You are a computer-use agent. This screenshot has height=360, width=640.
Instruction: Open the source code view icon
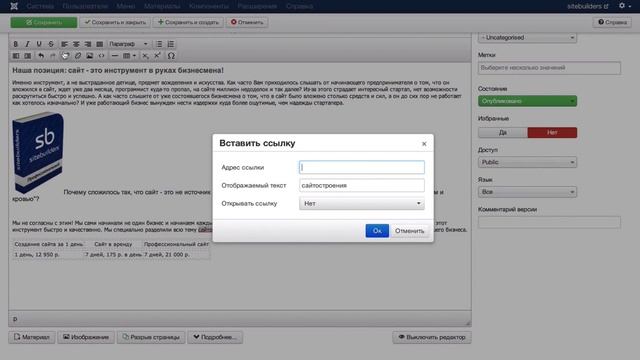point(101,56)
